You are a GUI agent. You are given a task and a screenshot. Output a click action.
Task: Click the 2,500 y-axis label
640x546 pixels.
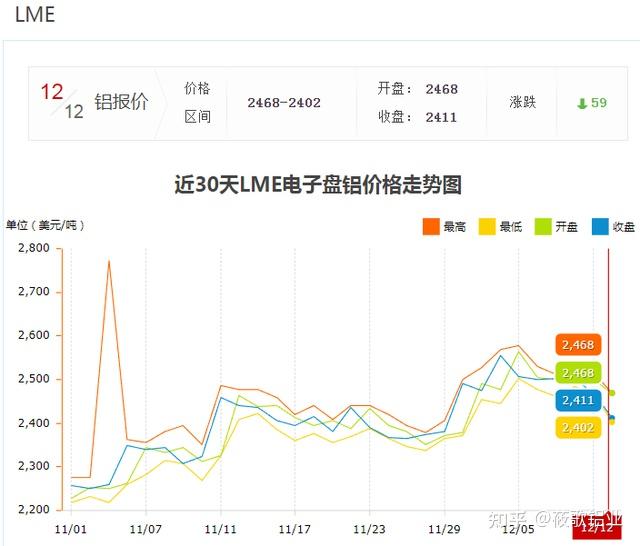pos(34,379)
